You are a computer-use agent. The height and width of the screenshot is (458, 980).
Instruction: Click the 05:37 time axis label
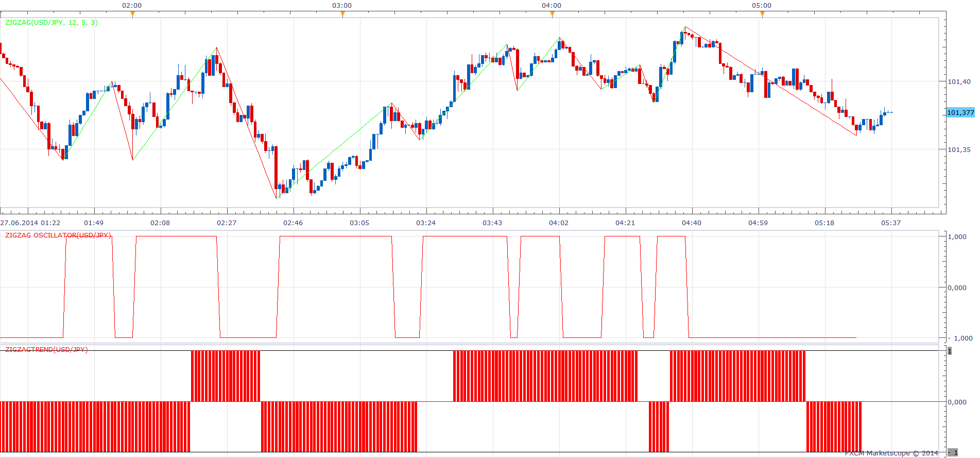click(x=891, y=223)
